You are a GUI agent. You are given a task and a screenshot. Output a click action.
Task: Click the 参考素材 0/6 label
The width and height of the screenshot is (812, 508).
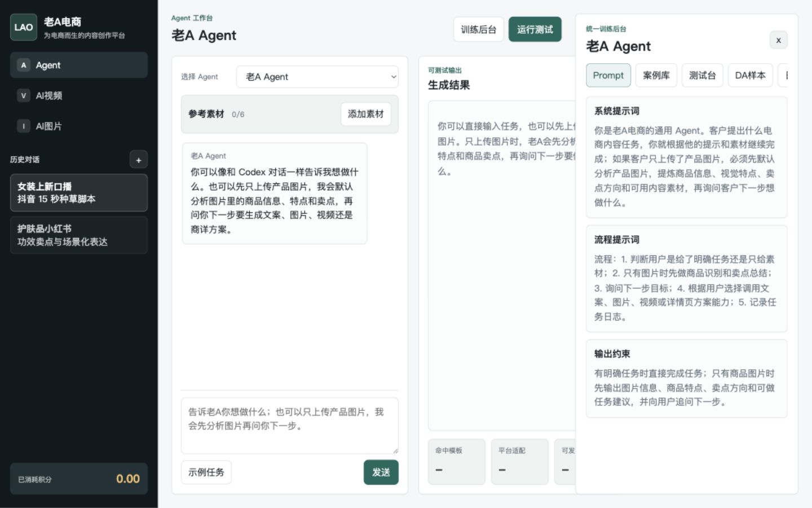coord(217,114)
